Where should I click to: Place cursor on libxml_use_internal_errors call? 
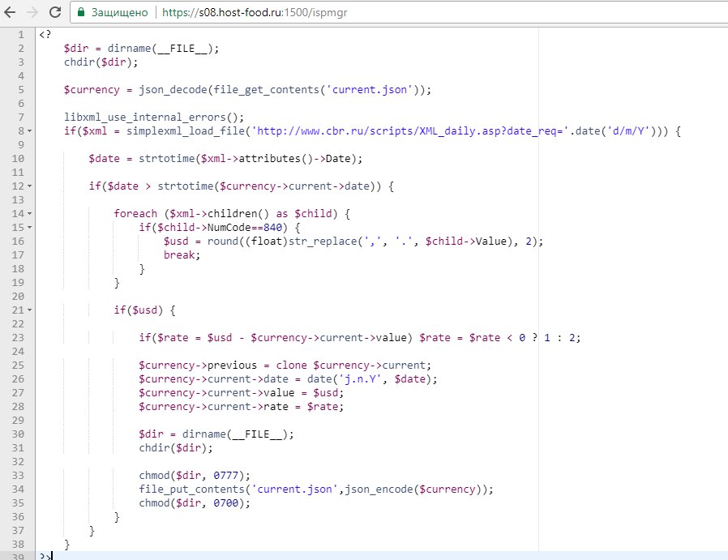[x=154, y=118]
